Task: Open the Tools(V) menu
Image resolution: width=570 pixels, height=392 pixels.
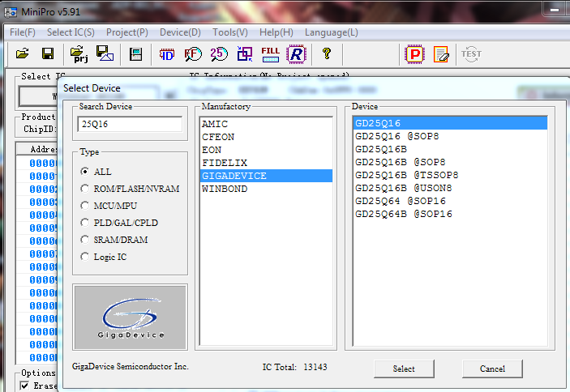Action: 230,32
